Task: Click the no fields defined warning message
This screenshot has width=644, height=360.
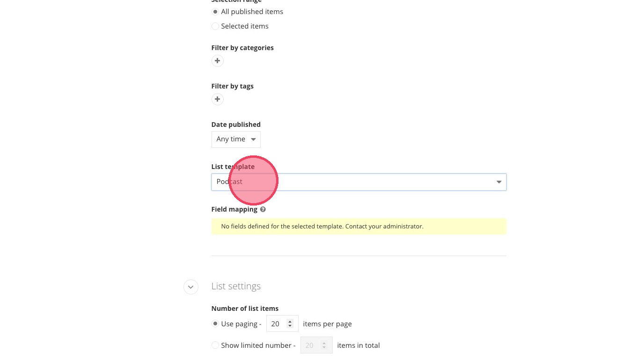Action: tap(359, 226)
